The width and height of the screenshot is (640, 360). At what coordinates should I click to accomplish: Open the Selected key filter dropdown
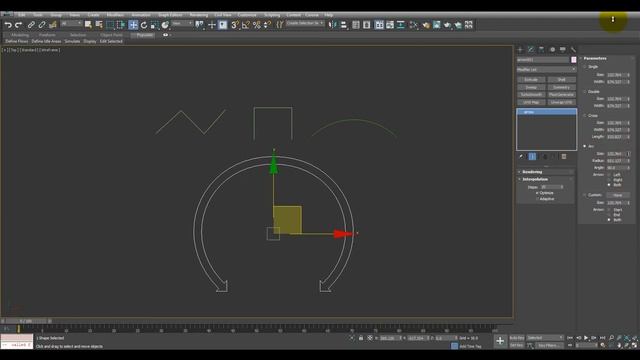point(545,338)
